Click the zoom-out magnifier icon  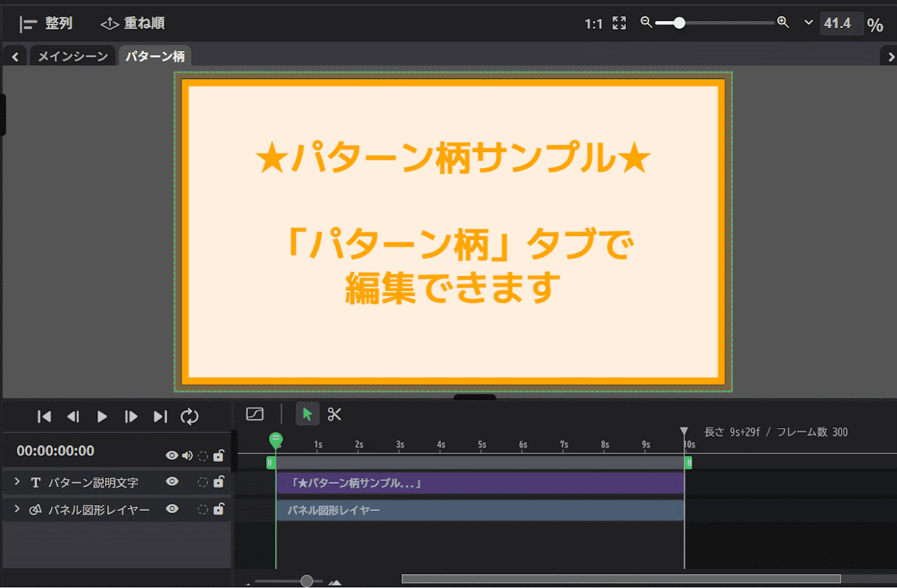647,22
